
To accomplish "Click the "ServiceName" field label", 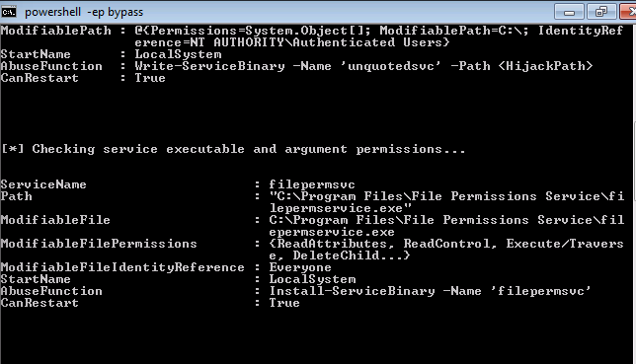I will (43, 184).
